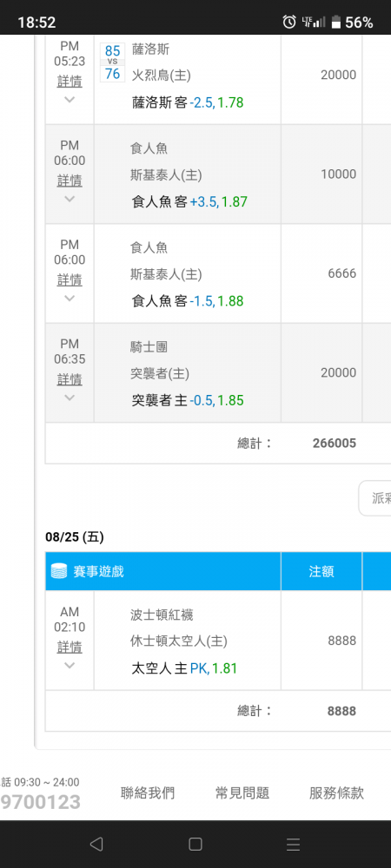Expand the chevron under PM 06:35 row
The height and width of the screenshot is (868, 391).
70,398
